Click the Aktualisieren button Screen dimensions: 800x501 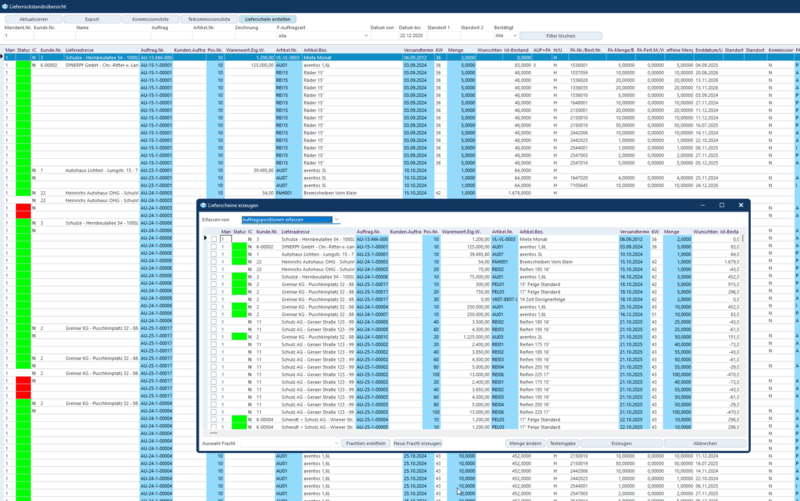pyautogui.click(x=33, y=18)
